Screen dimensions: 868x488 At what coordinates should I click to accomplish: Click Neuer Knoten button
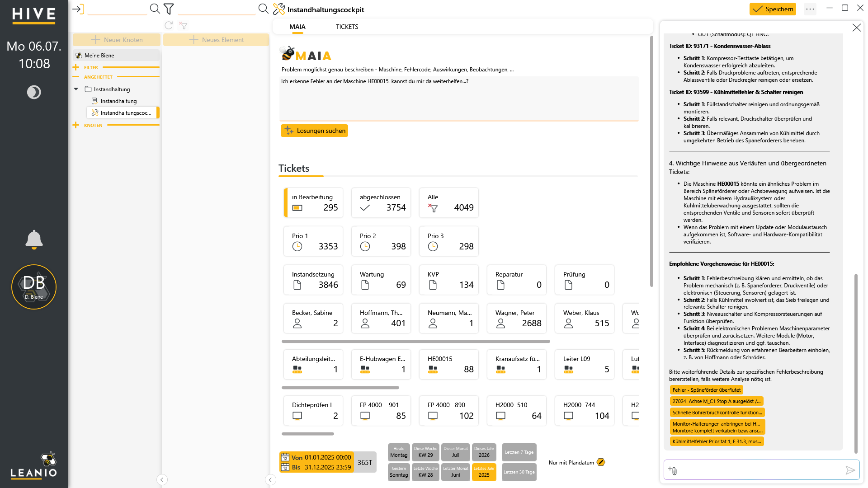(x=117, y=40)
